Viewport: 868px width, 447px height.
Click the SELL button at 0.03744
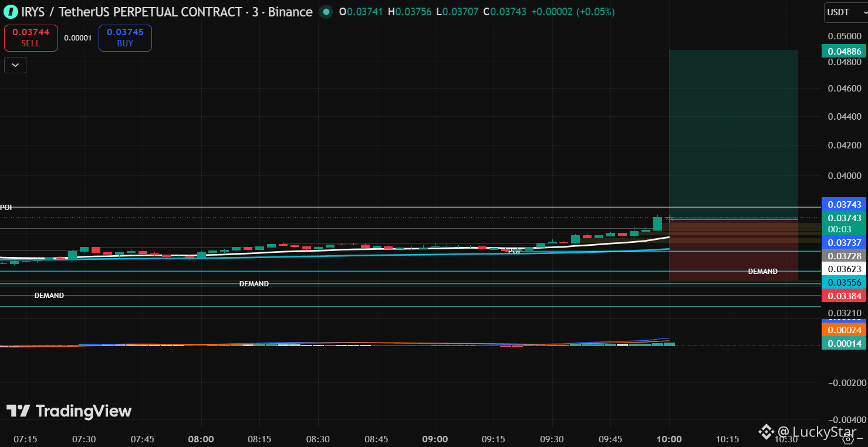pyautogui.click(x=31, y=38)
